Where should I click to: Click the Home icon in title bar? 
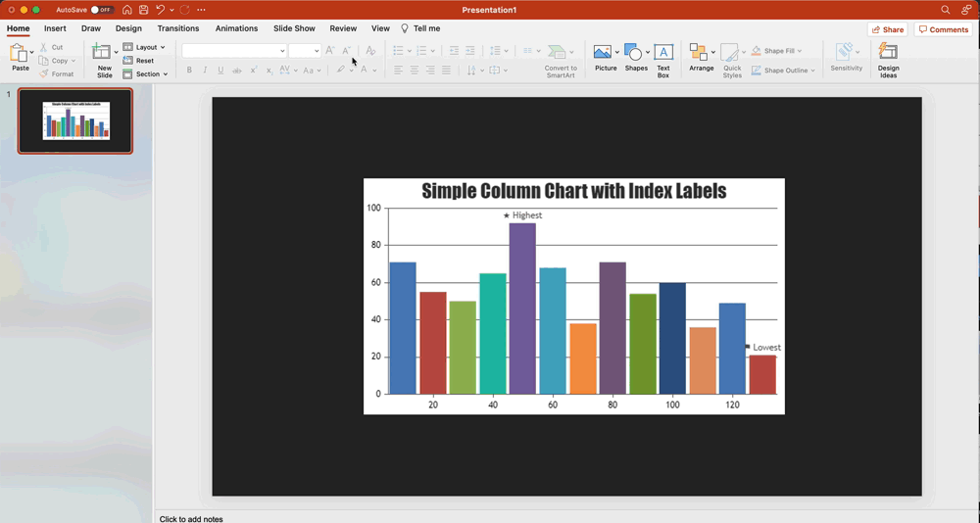click(126, 10)
